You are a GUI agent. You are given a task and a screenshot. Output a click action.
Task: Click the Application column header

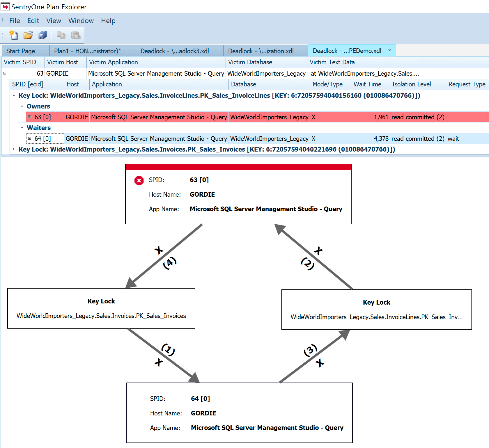[159, 84]
